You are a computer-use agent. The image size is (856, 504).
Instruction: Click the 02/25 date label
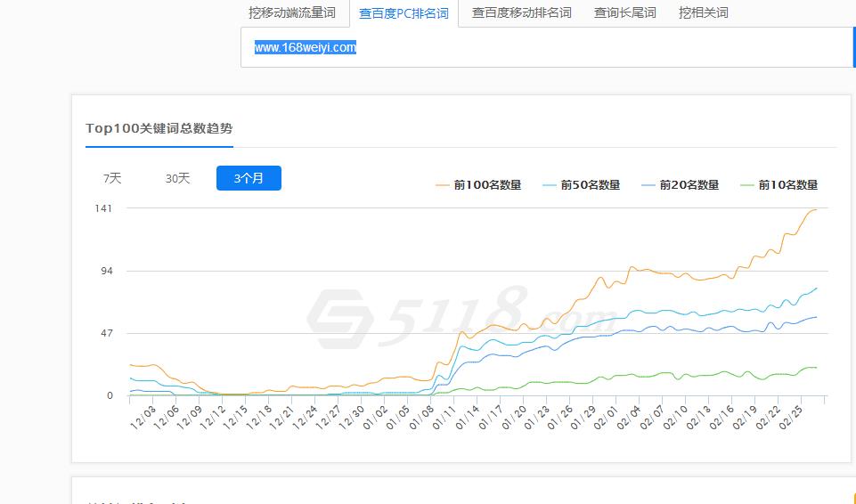click(x=792, y=418)
